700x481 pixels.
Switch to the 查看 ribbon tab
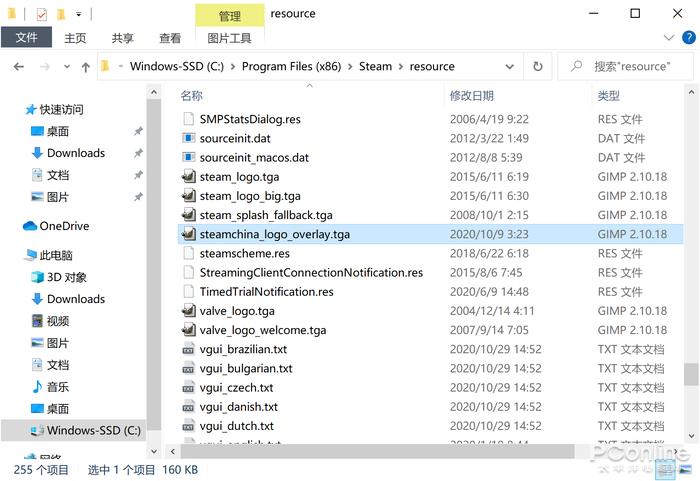point(170,38)
